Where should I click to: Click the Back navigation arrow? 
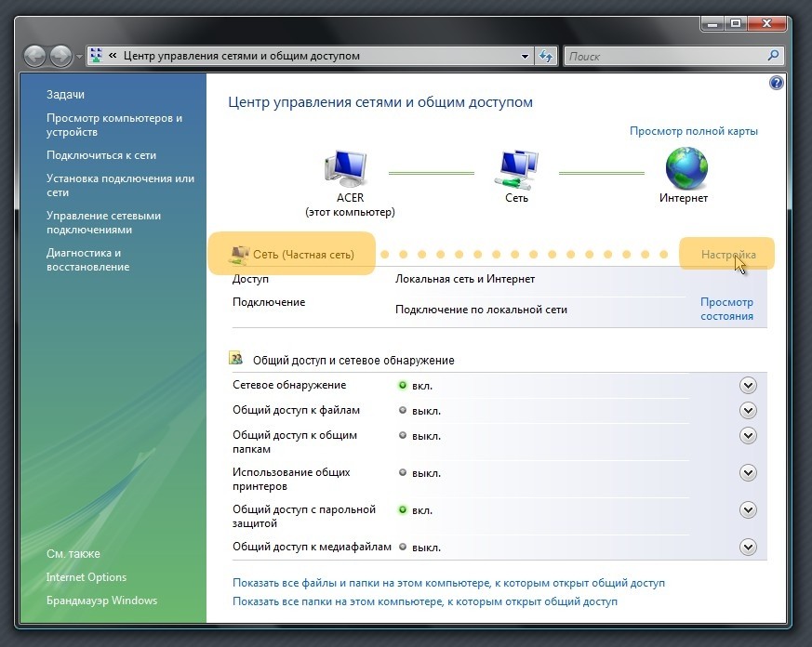[x=35, y=56]
